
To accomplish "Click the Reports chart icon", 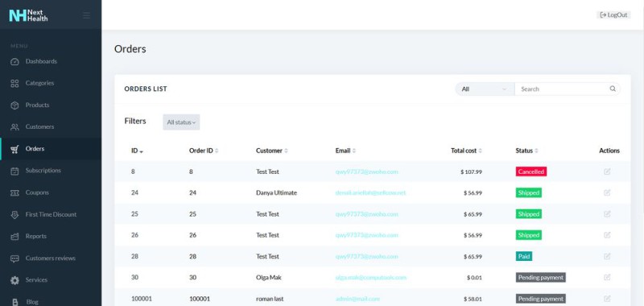I will 14,237.
